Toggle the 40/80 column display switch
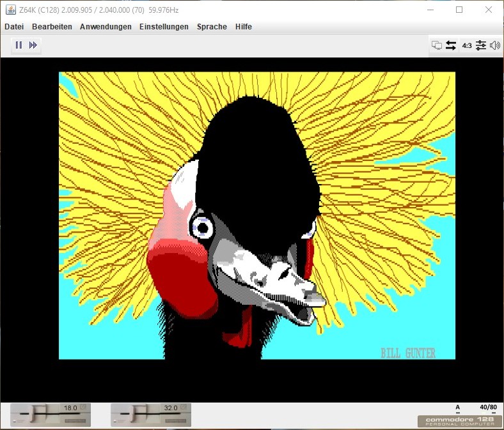 [488, 408]
